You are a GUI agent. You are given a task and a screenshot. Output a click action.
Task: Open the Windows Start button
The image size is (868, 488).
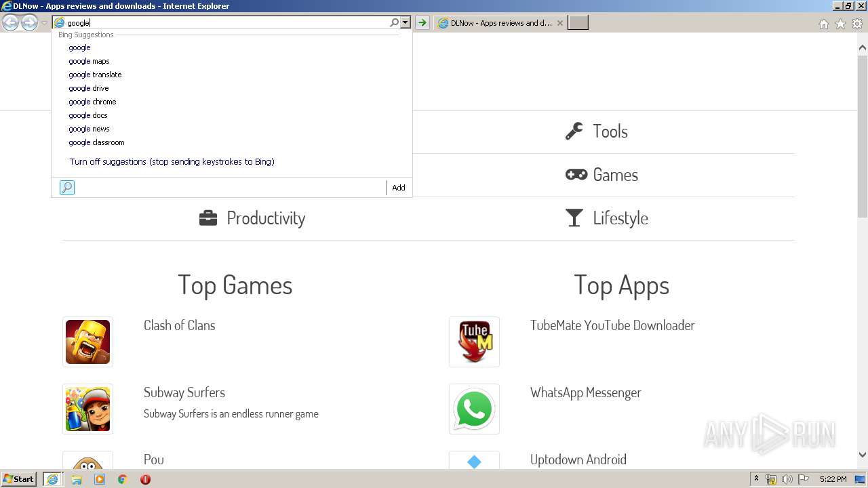pos(19,479)
